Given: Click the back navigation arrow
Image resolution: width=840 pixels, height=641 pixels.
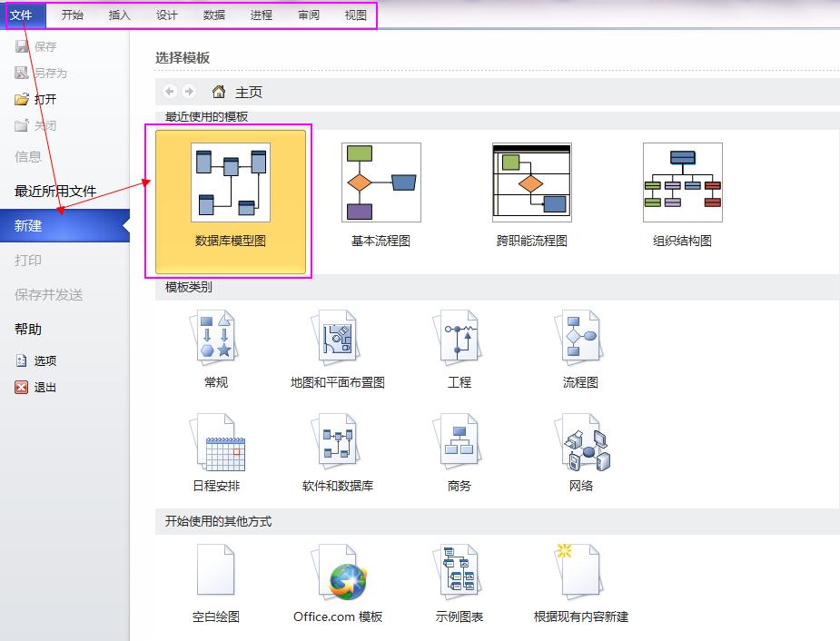Looking at the screenshot, I should [169, 91].
